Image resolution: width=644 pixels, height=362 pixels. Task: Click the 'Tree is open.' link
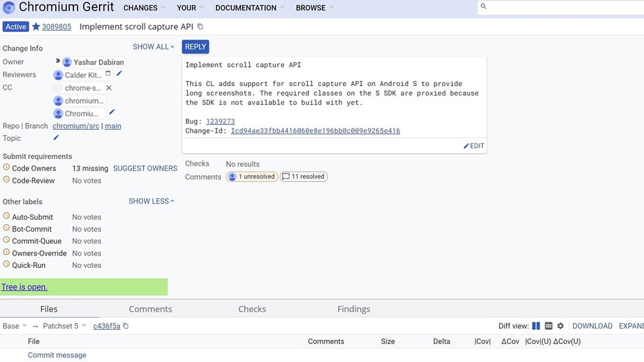[24, 287]
